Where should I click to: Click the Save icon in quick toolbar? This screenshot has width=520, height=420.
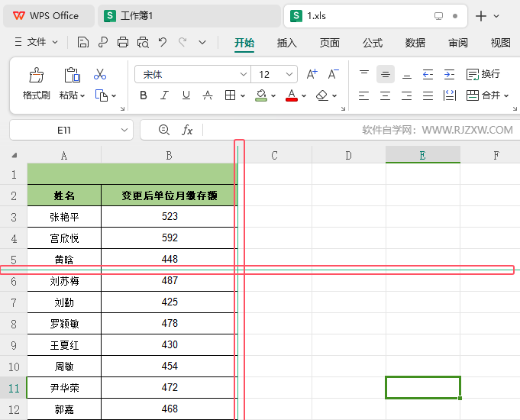(83, 42)
